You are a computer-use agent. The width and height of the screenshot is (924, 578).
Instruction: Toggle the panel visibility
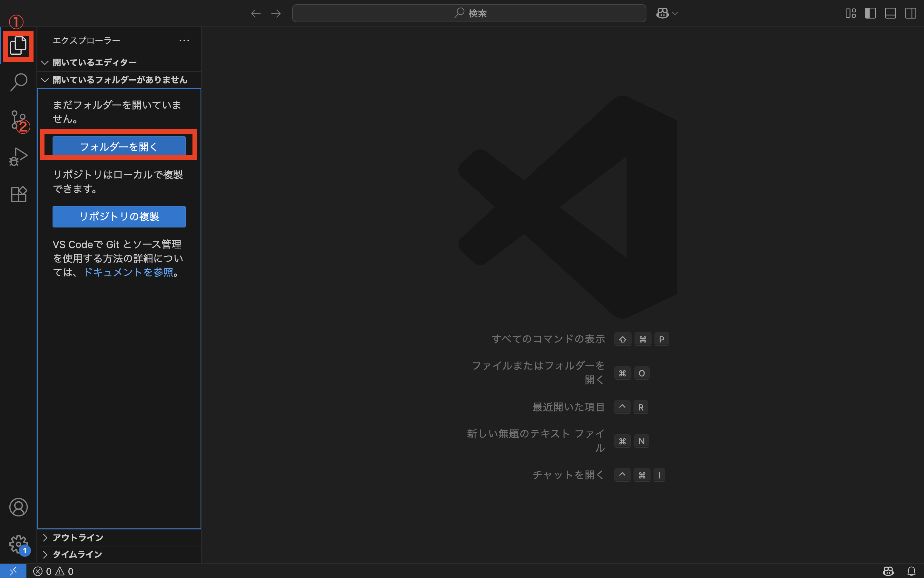click(890, 13)
